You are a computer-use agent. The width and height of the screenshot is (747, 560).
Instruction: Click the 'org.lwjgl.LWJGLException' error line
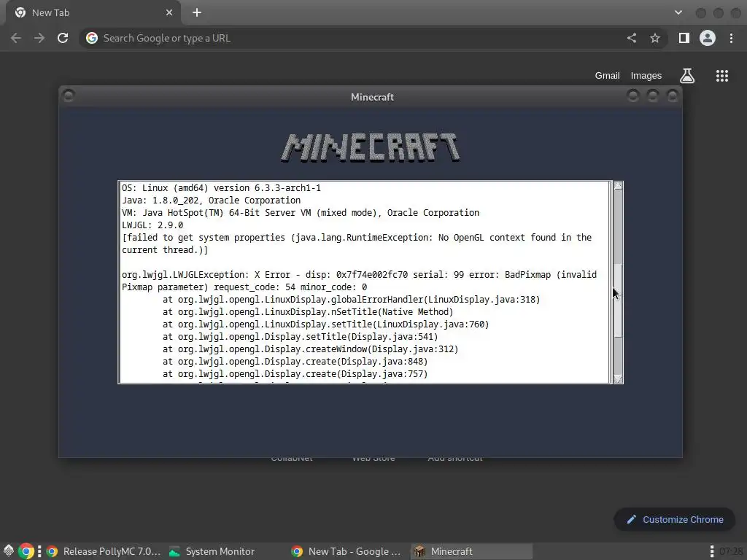[359, 275]
